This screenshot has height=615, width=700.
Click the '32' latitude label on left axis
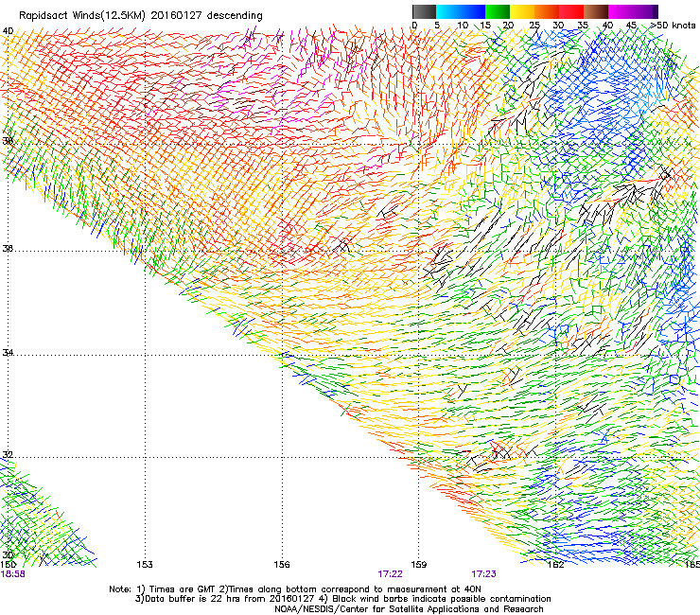point(8,455)
